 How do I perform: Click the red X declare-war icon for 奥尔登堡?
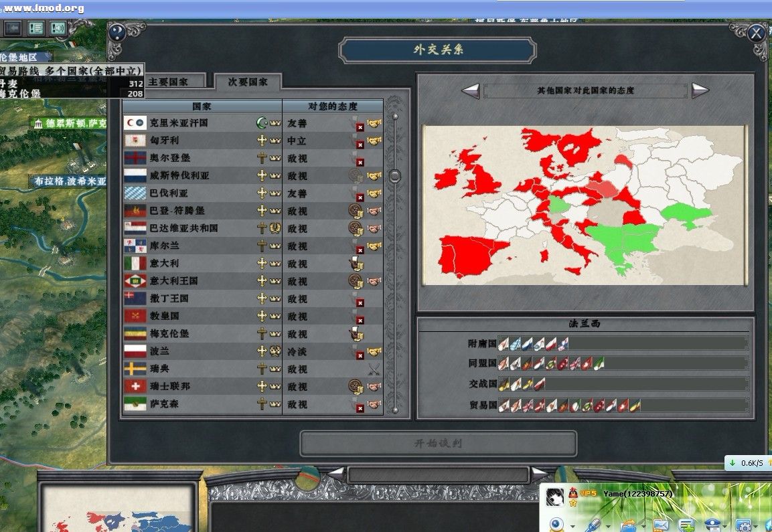pos(361,161)
